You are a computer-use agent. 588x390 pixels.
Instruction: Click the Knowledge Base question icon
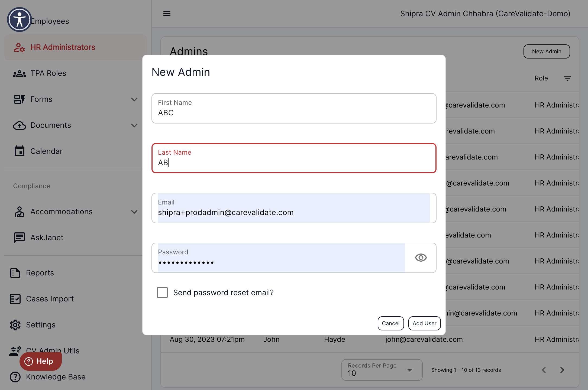pos(15,377)
